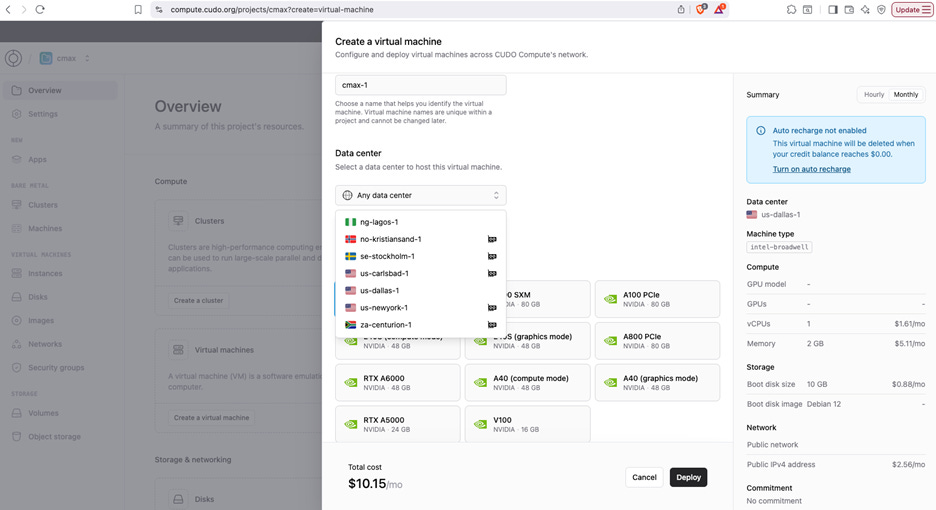The image size is (936, 510).
Task: Select the RTX A6000 GPU card
Action: (398, 383)
